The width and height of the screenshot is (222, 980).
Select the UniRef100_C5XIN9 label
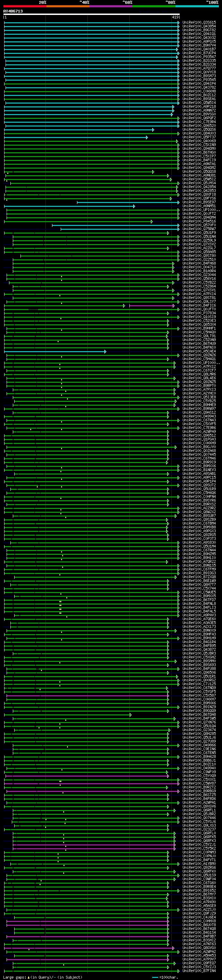pyautogui.click(x=199, y=145)
